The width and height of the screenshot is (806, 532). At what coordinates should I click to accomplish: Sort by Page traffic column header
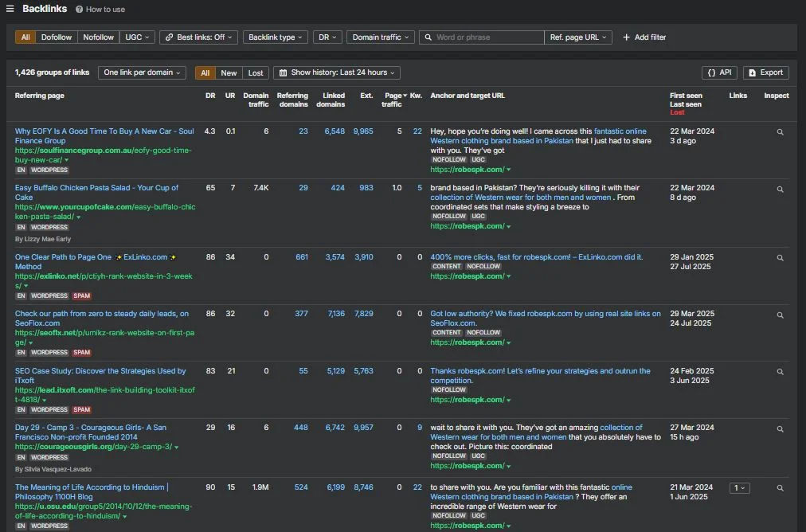coord(395,100)
